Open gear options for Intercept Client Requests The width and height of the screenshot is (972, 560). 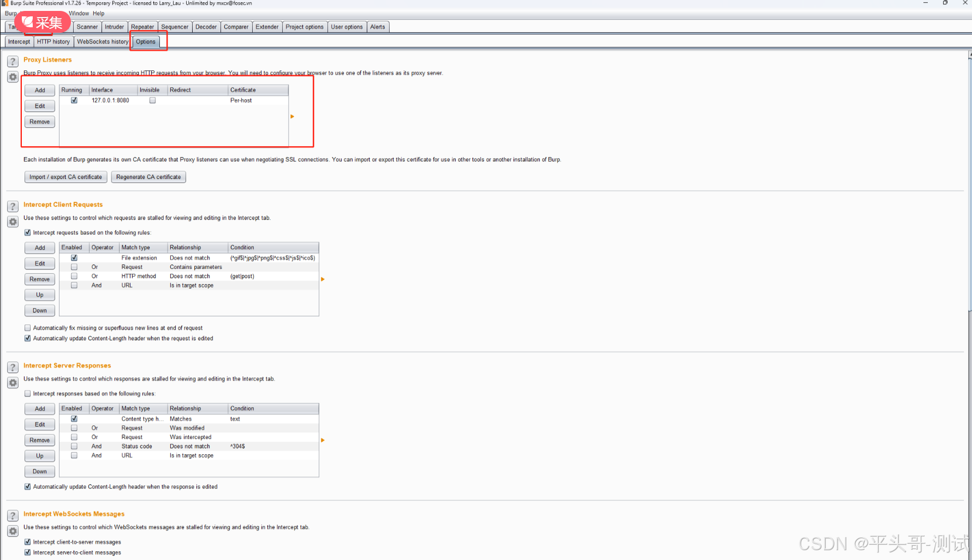13,222
